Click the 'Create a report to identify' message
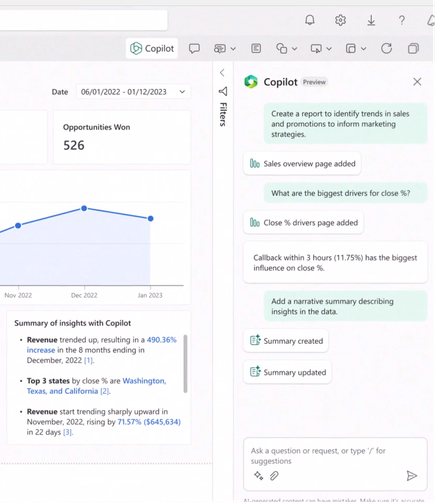435x502 pixels. click(346, 124)
